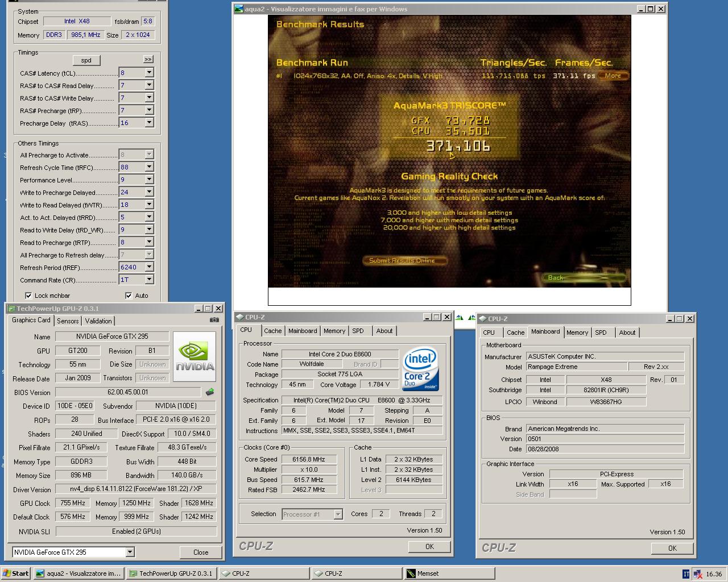Click the Start button on the taskbar
Viewport: 728px width, 582px height.
pos(16,573)
